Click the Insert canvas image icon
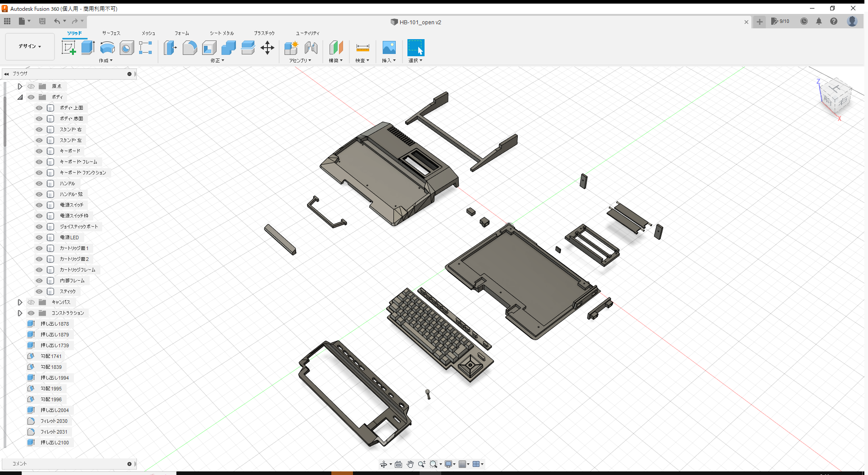Screen dimensions: 868x475 [389, 48]
